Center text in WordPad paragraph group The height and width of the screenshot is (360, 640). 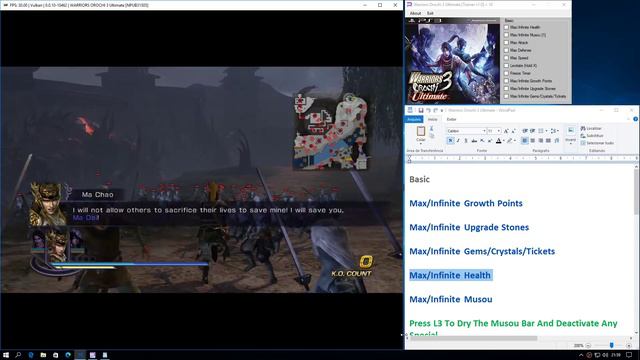[x=532, y=140]
